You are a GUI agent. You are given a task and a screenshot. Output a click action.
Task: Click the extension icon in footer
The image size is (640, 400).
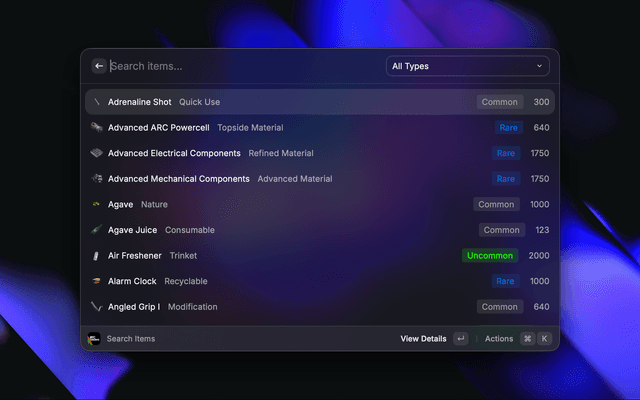tap(94, 339)
